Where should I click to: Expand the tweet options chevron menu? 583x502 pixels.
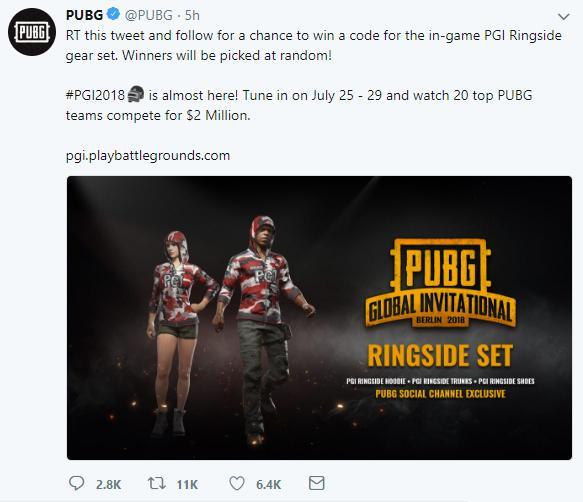click(564, 17)
